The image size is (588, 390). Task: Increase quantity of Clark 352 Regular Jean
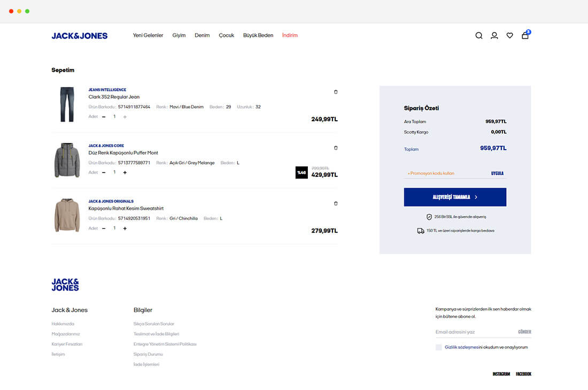[x=125, y=117]
